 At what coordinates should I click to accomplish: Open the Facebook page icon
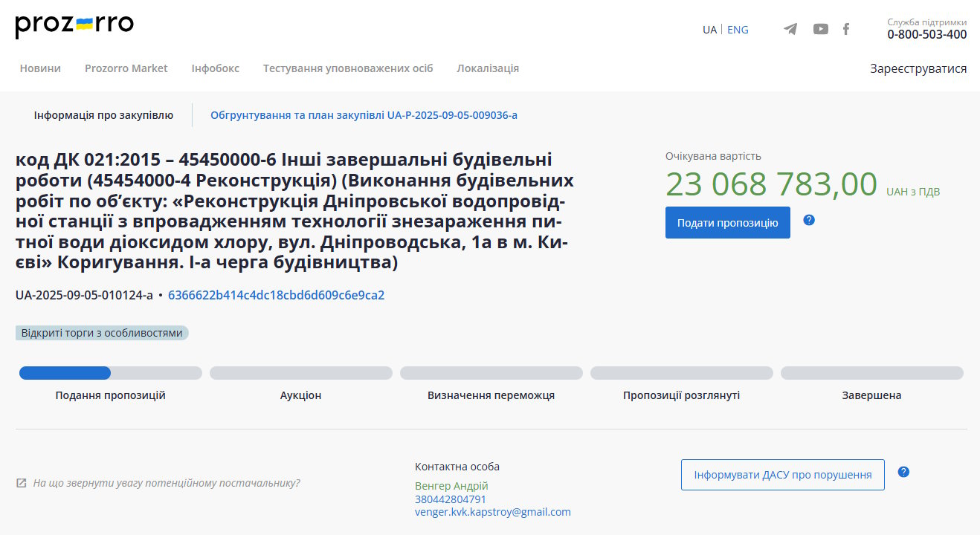846,29
